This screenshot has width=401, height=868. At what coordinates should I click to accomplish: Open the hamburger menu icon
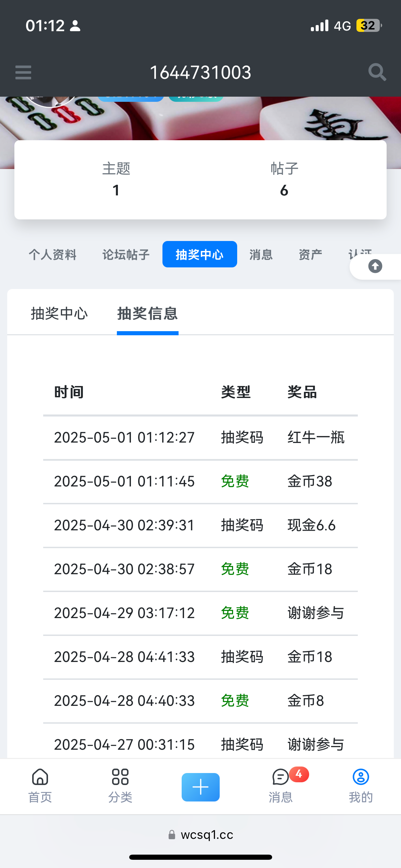23,72
